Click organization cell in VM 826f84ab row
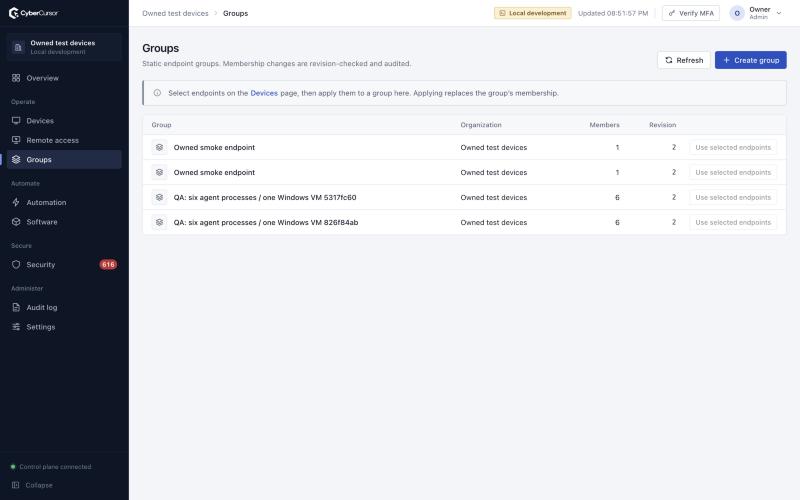 [493, 222]
